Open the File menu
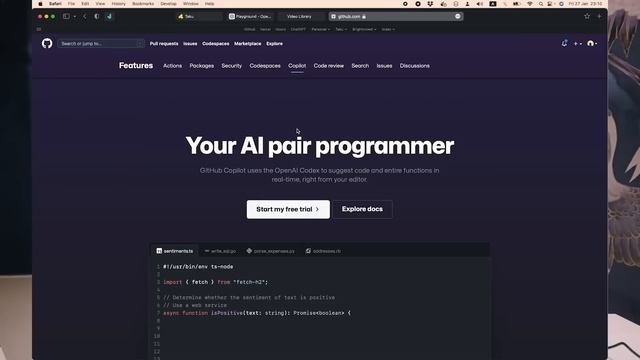Image resolution: width=640 pixels, height=360 pixels. click(71, 4)
